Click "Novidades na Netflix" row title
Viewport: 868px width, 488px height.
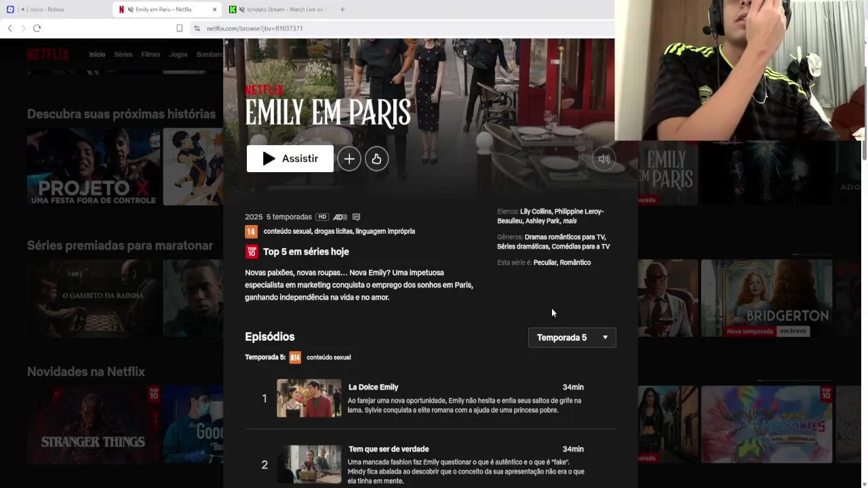pos(86,371)
